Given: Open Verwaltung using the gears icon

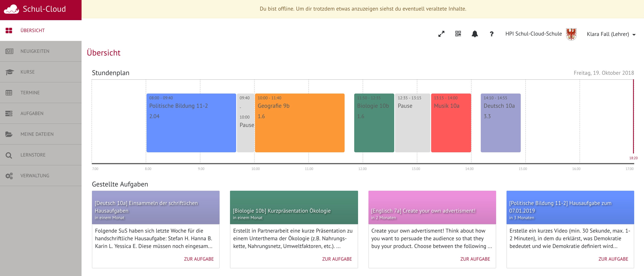Looking at the screenshot, I should pos(9,176).
